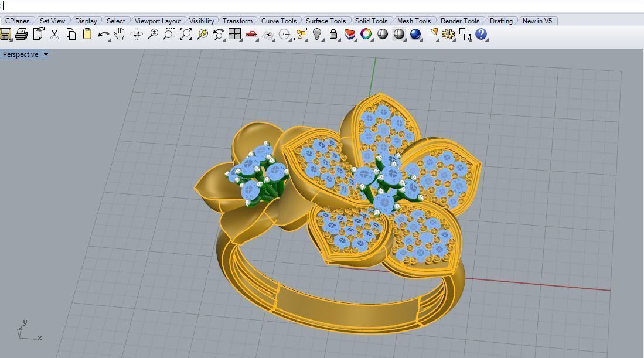This screenshot has width=644, height=358.
Task: Click the Render blue sphere icon
Action: 415,34
